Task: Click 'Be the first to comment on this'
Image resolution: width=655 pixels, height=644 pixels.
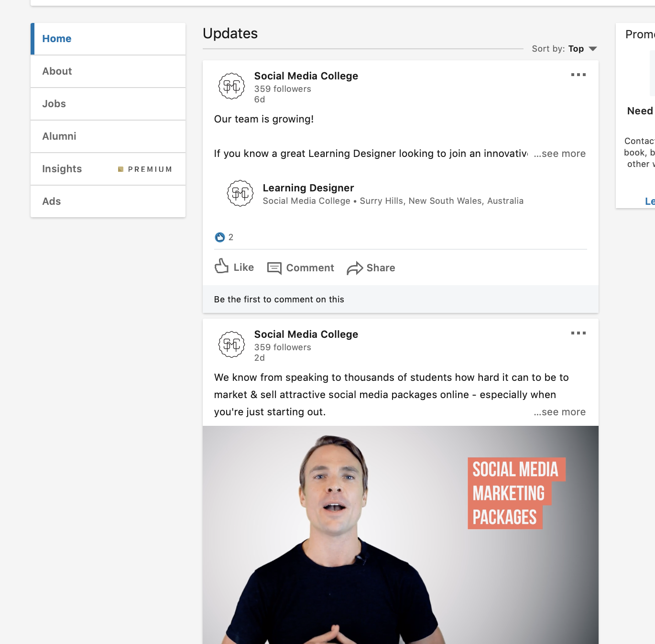Action: click(x=279, y=300)
